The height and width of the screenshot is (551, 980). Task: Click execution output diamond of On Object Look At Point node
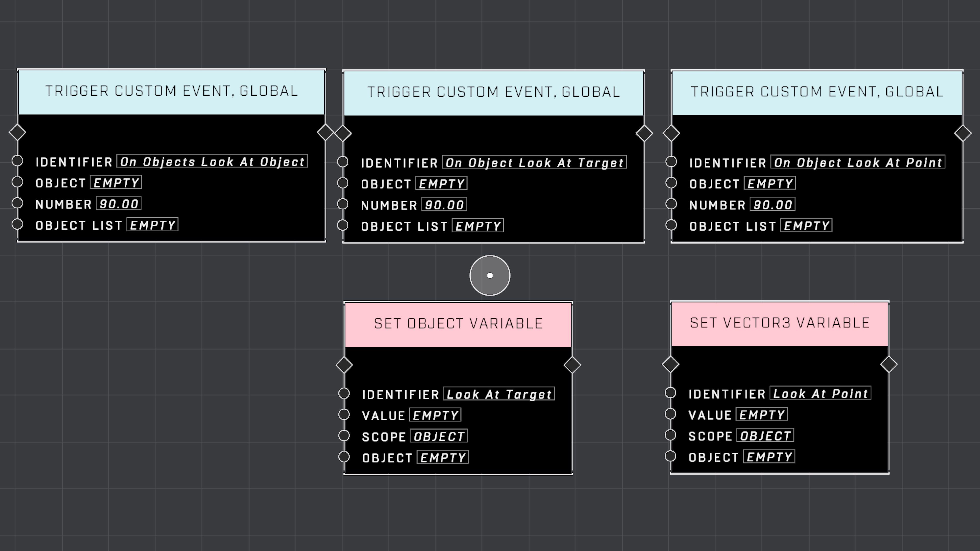click(963, 133)
